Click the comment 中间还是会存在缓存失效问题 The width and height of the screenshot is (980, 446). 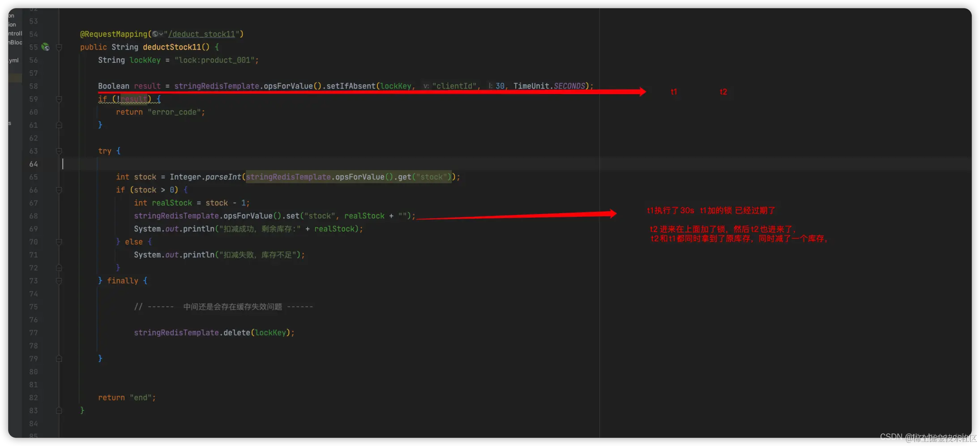point(232,307)
